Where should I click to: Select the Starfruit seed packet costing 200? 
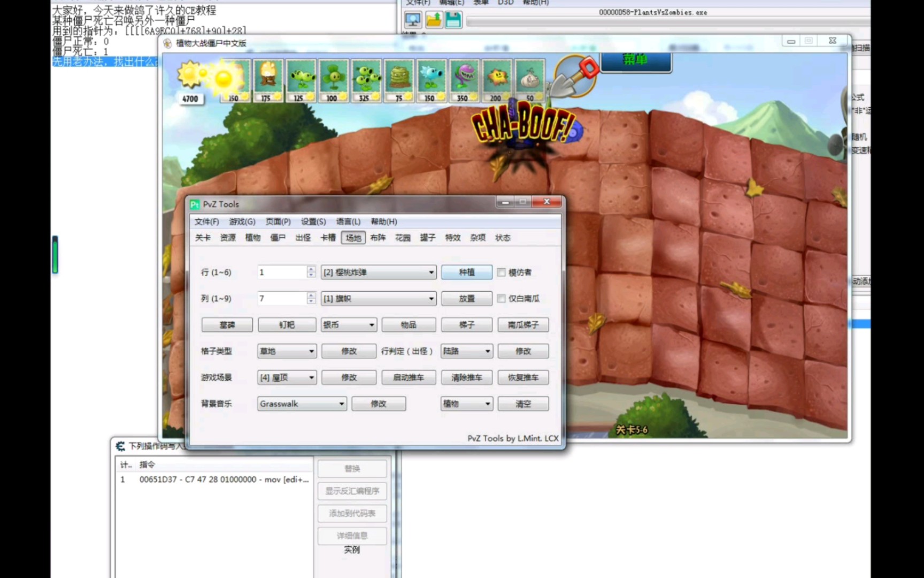pyautogui.click(x=497, y=80)
